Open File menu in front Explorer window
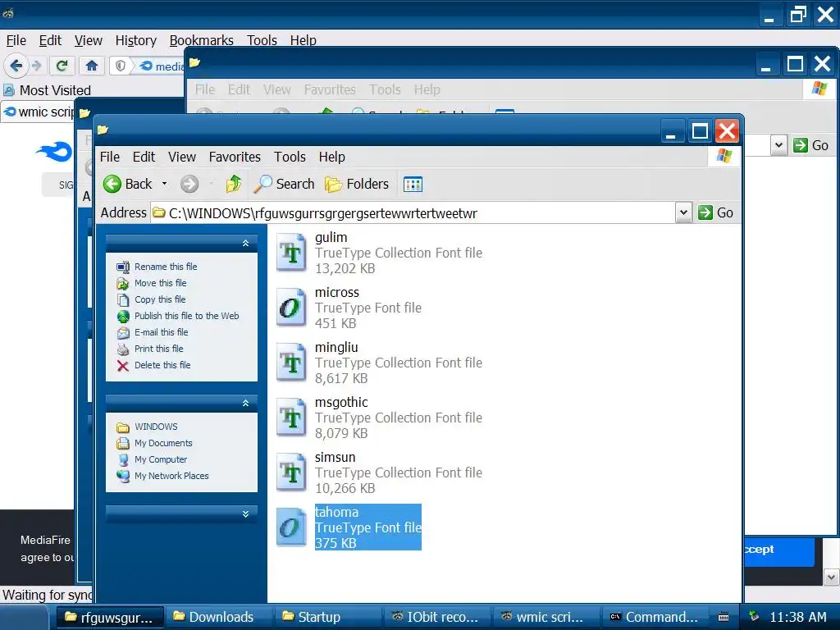Screen dimensions: 840x630 (110, 157)
